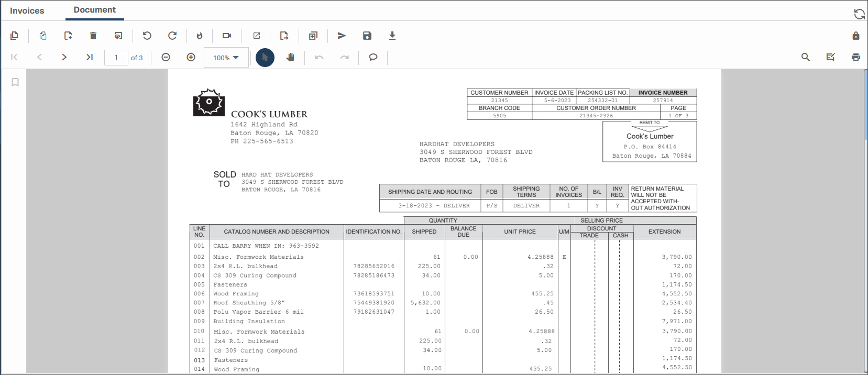Image resolution: width=868 pixels, height=375 pixels.
Task: Click the replace image icon
Action: click(118, 36)
